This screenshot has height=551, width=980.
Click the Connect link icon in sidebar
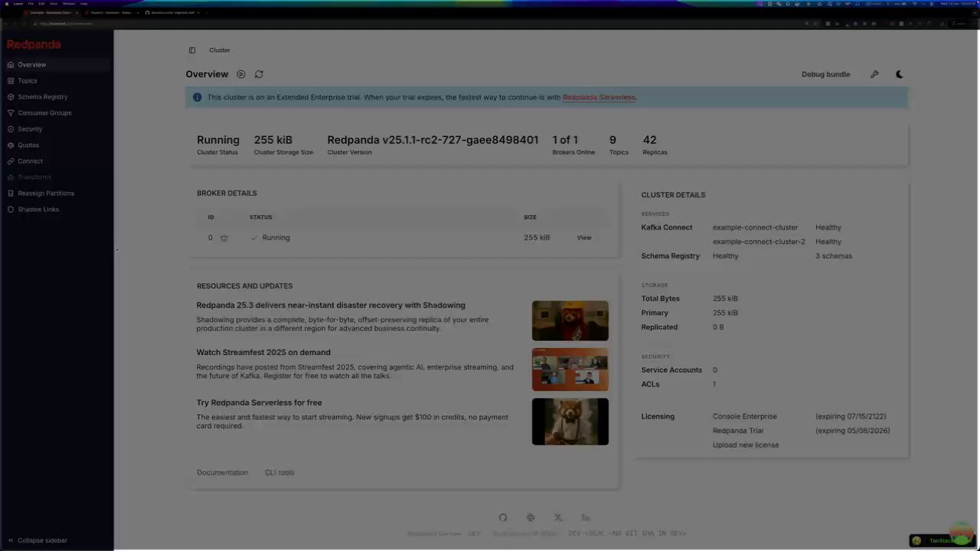[x=11, y=161]
